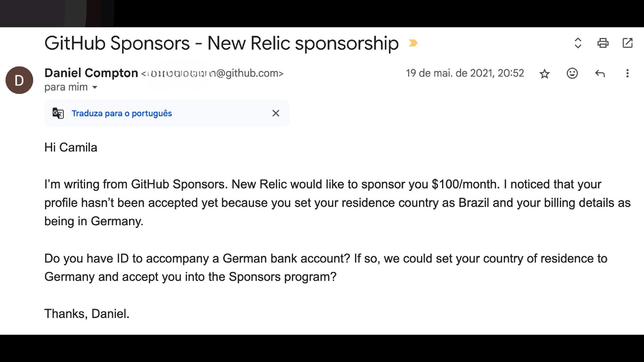Dismiss the translation suggestion bar
644x362 pixels.
pyautogui.click(x=276, y=113)
